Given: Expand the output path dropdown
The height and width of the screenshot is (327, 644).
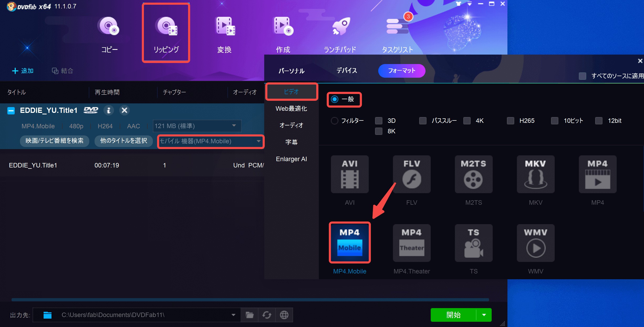Looking at the screenshot, I should (233, 315).
